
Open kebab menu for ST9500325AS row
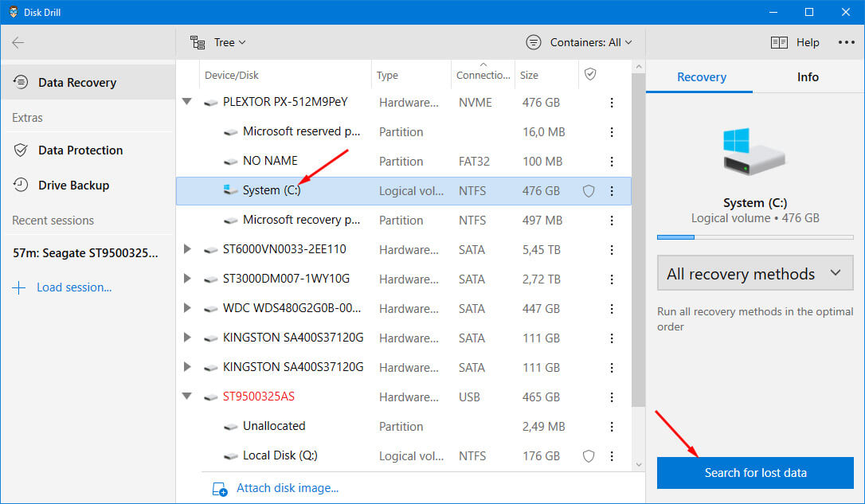612,397
